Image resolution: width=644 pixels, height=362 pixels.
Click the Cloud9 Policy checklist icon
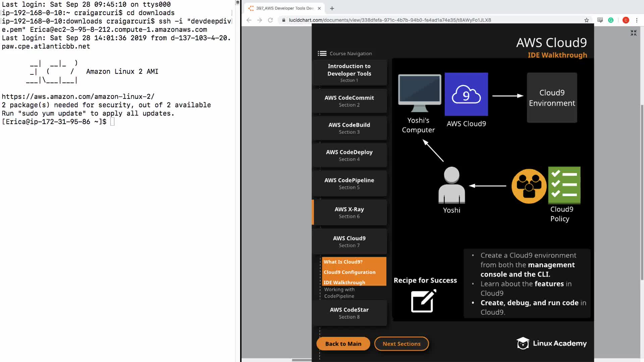pos(564,185)
